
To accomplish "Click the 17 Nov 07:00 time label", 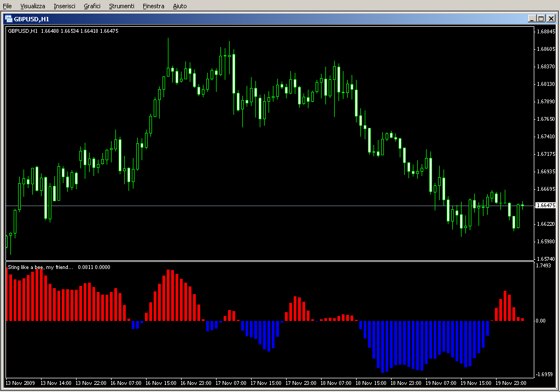I will pyautogui.click(x=231, y=383).
